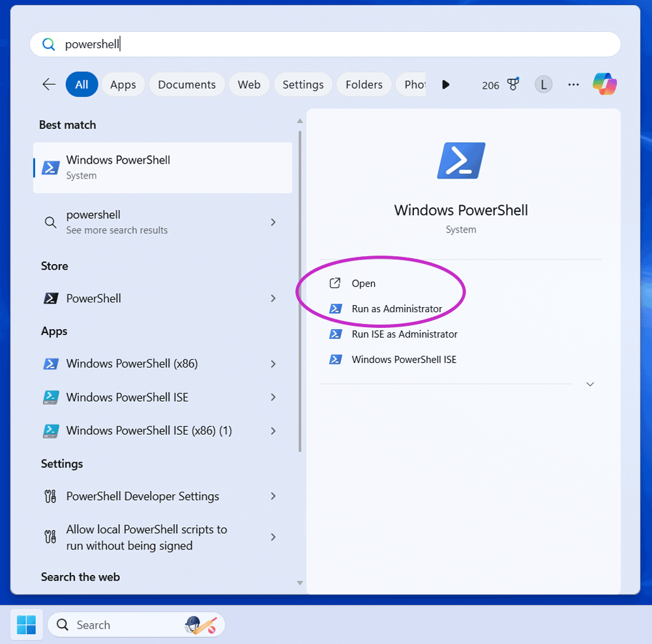Switch to the Web filter tab
652x644 pixels.
(x=249, y=84)
